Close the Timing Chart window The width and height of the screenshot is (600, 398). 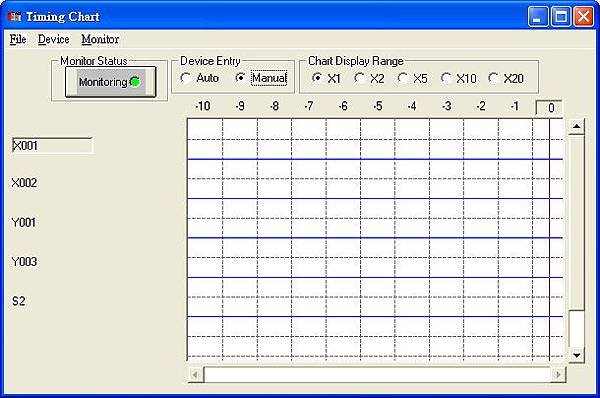[584, 17]
